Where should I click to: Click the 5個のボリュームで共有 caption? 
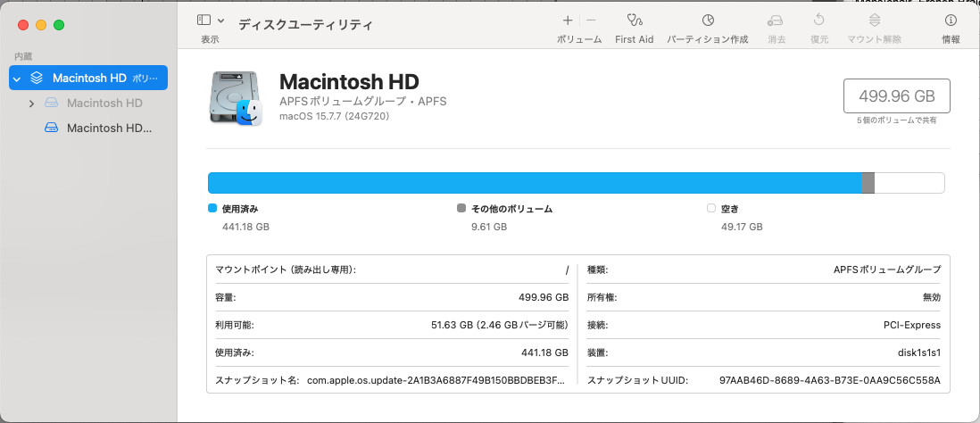(x=897, y=120)
